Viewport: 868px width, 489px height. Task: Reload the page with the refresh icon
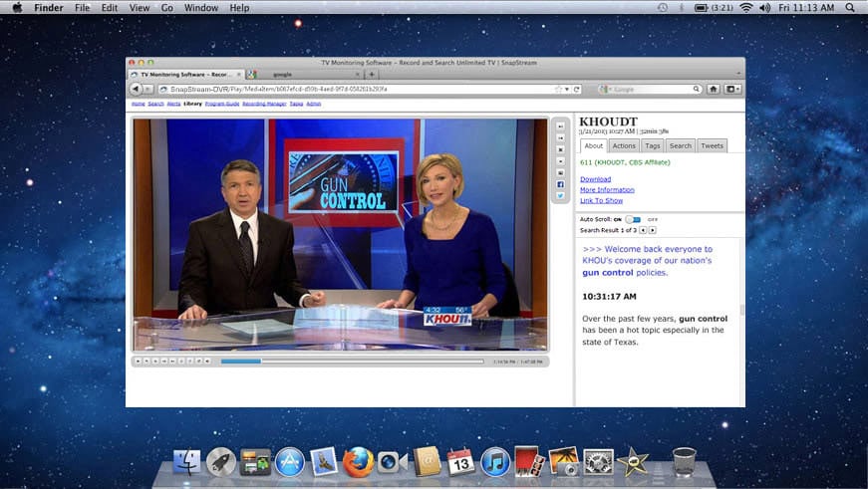pos(577,89)
